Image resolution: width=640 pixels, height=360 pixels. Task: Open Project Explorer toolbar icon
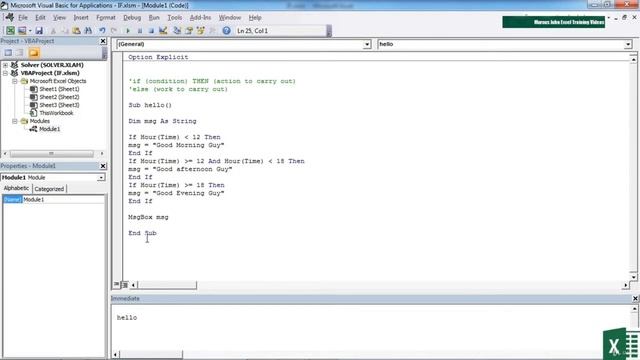pos(177,31)
